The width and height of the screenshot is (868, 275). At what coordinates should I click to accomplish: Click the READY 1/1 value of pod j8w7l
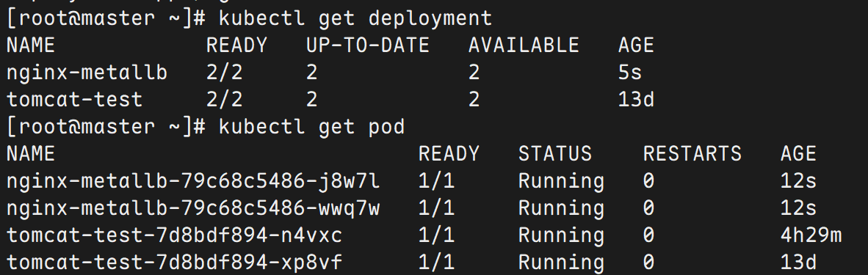pyautogui.click(x=436, y=181)
